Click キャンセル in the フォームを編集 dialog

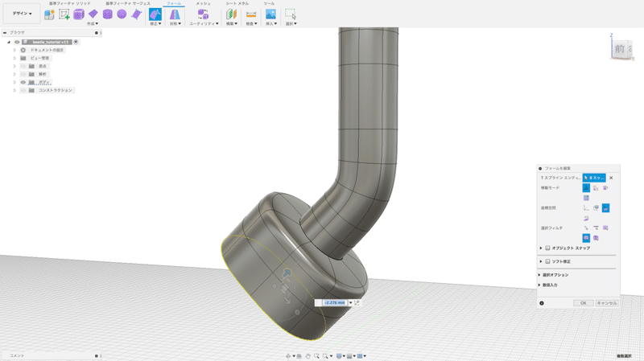point(607,303)
